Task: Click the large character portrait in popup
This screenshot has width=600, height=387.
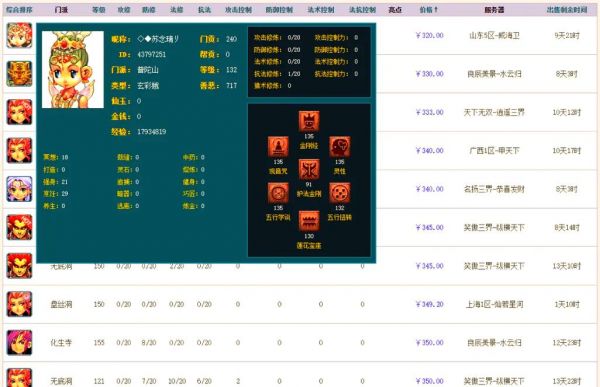Action: click(x=73, y=70)
